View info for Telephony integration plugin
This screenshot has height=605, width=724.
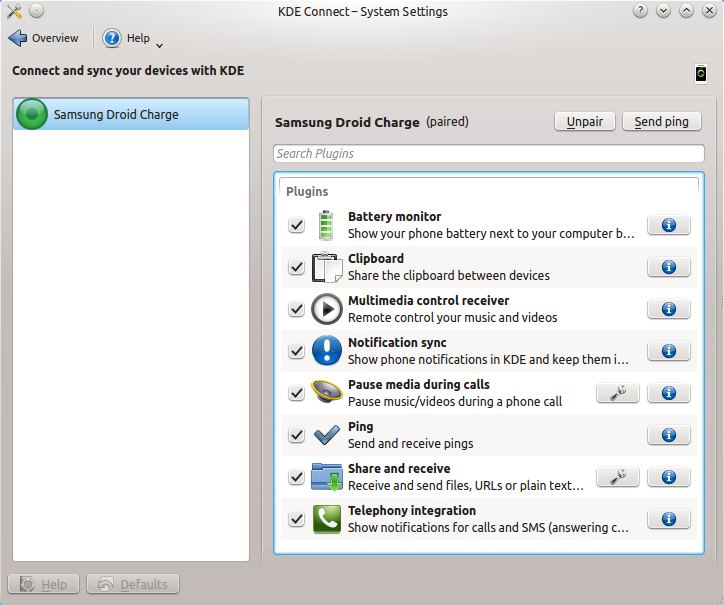coord(669,519)
